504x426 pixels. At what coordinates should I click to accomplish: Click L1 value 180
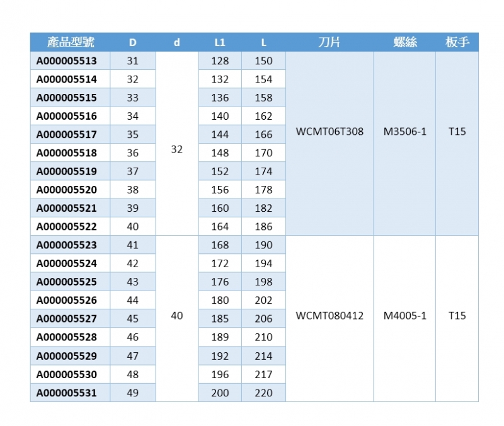(220, 301)
